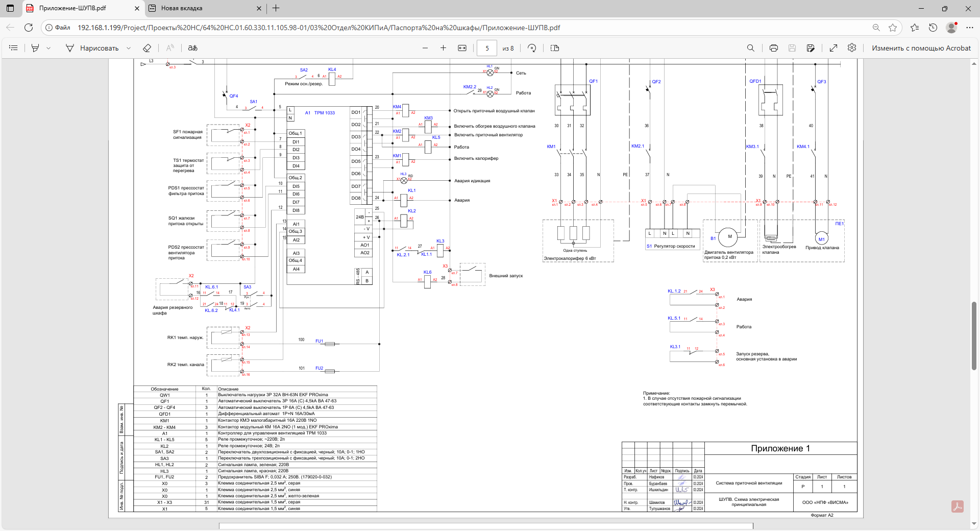Image resolution: width=980 pixels, height=531 pixels.
Task: Switch to the Новая вкладка tab
Action: coord(182,8)
